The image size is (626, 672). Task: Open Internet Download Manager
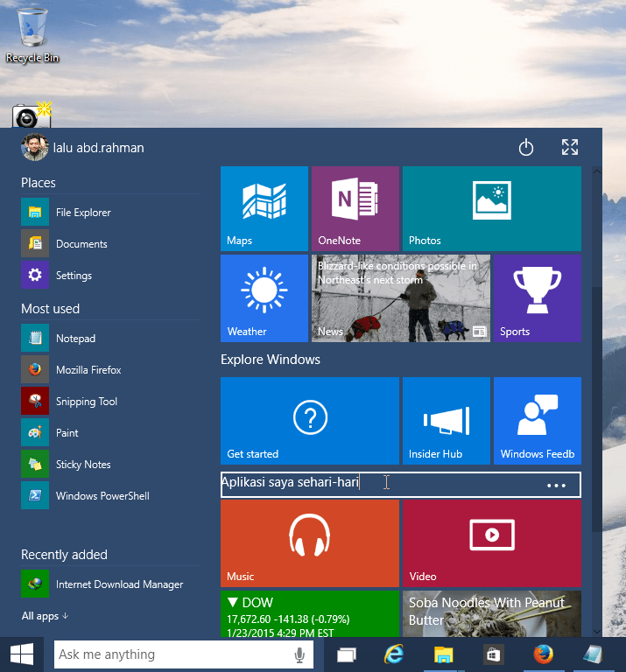109,584
